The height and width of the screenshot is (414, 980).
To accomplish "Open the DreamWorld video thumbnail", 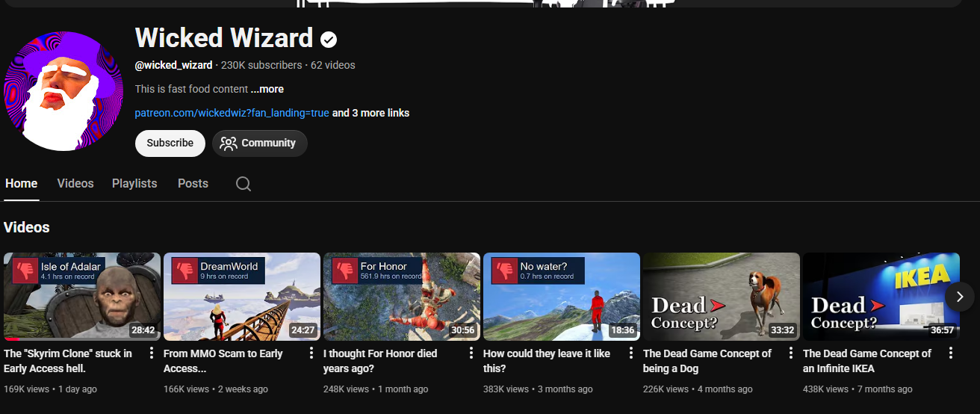I will [242, 297].
